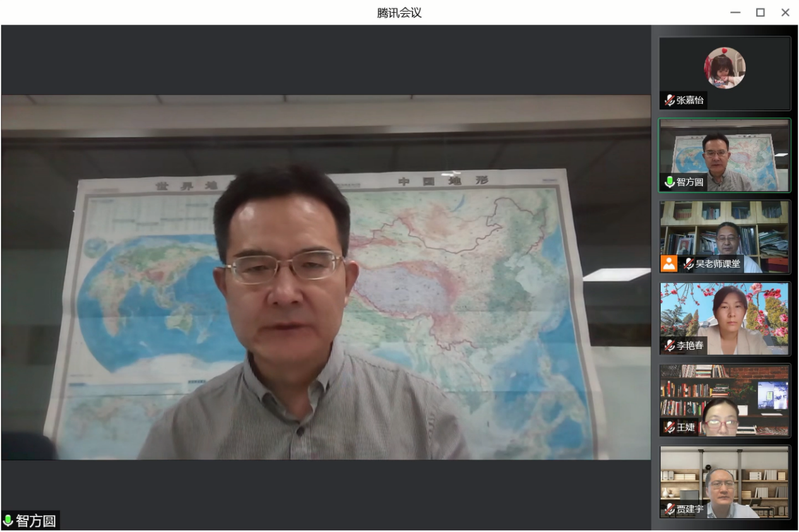The width and height of the screenshot is (799, 532).
Task: Click 张嘉怡's round profile avatar
Action: [725, 68]
